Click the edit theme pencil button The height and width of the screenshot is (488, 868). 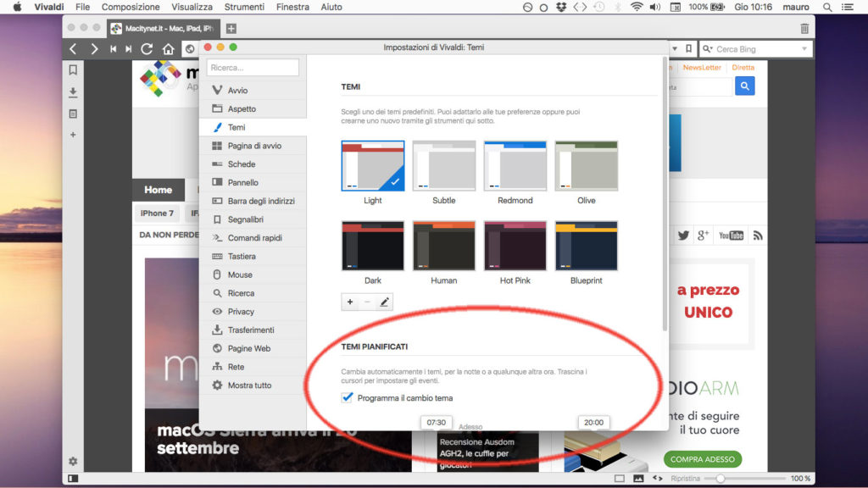(x=385, y=302)
